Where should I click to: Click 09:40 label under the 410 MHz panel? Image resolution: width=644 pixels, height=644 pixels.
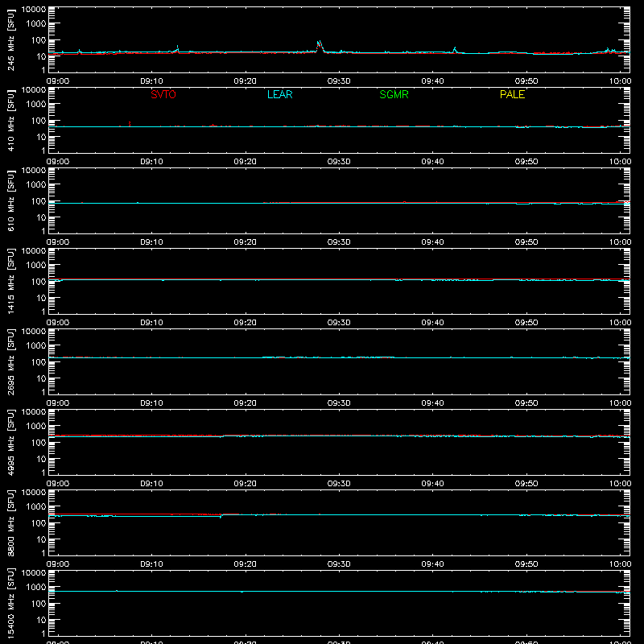pyautogui.click(x=432, y=162)
